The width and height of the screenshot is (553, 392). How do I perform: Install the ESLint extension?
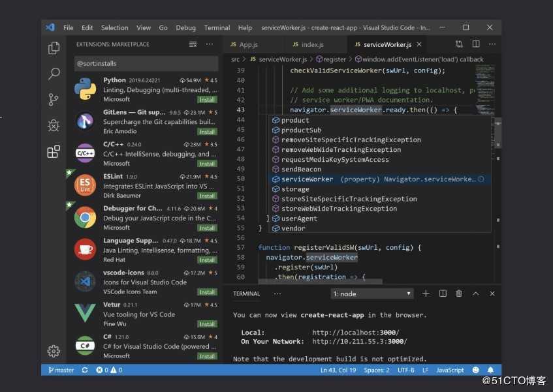[x=207, y=196]
